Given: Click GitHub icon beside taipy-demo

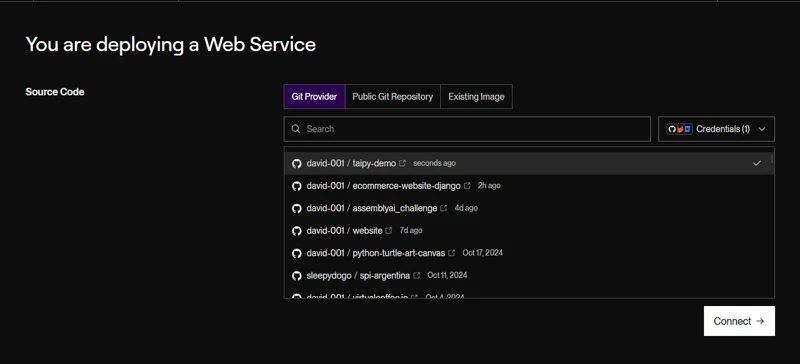Looking at the screenshot, I should (x=296, y=163).
